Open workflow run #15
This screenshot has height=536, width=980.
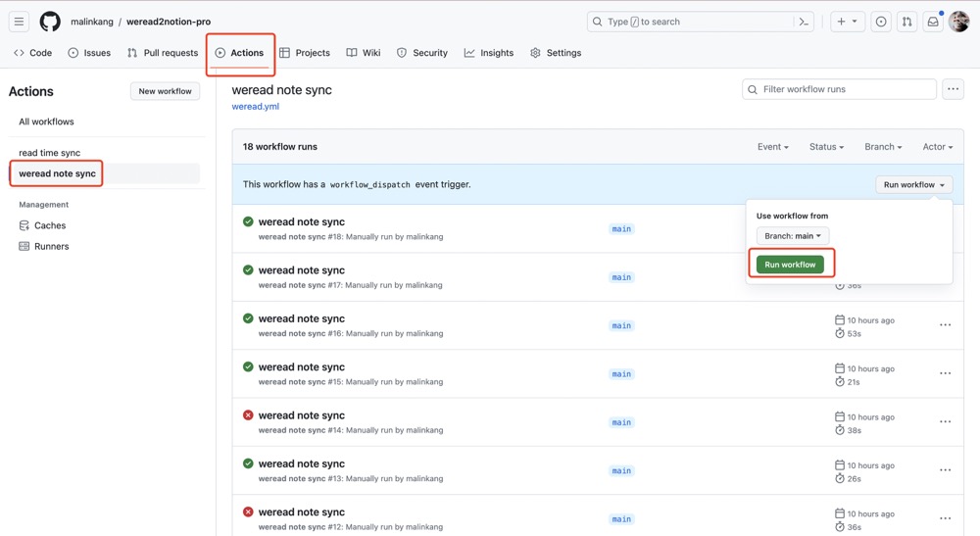click(301, 367)
